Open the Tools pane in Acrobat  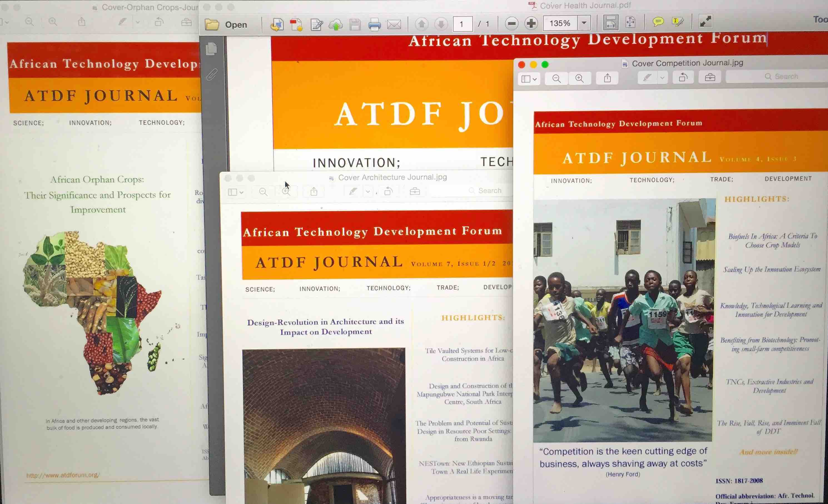pyautogui.click(x=820, y=19)
